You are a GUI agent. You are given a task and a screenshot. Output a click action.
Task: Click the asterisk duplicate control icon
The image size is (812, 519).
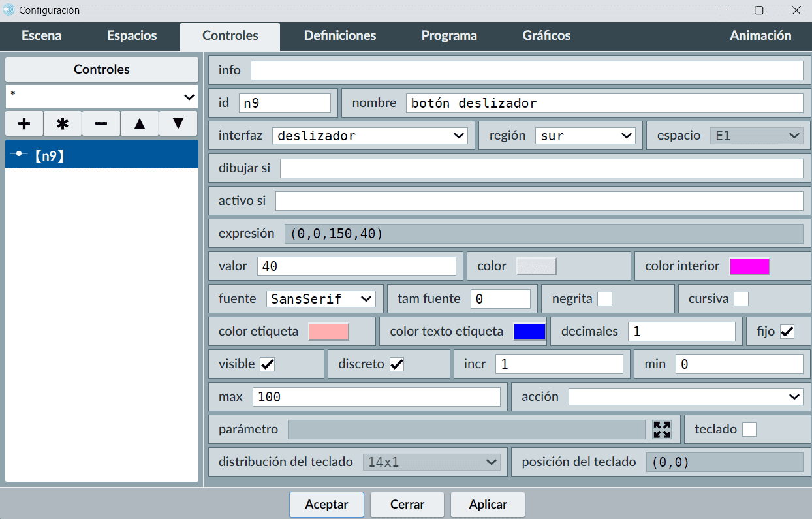(x=63, y=123)
